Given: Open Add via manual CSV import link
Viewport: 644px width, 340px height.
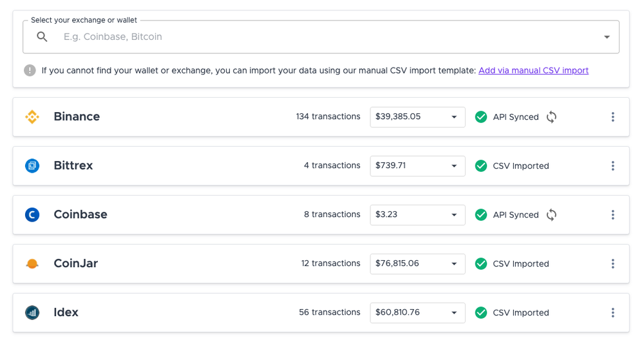Looking at the screenshot, I should click(x=533, y=71).
